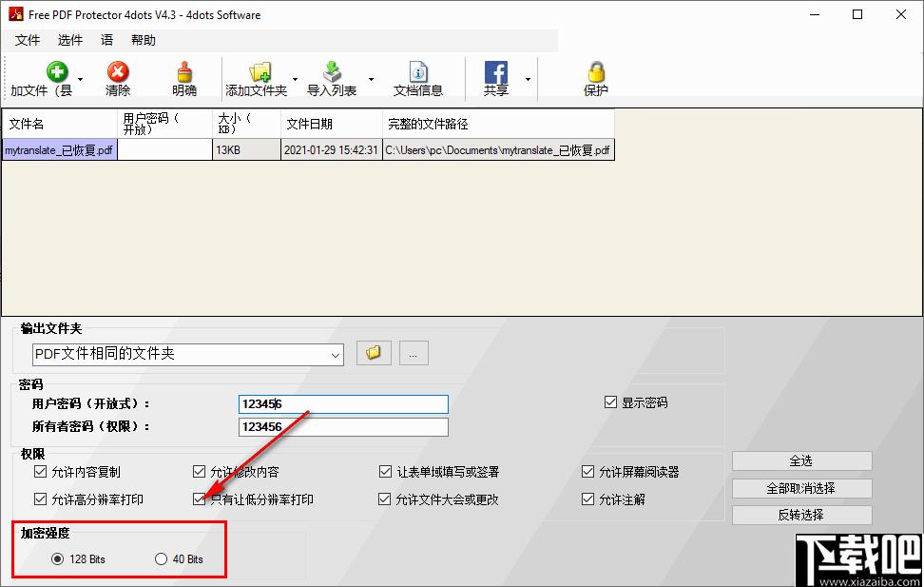The width and height of the screenshot is (924, 587).
Task: Toggle low resolution print only (只有让低分辨率打印) checkbox
Action: (200, 499)
